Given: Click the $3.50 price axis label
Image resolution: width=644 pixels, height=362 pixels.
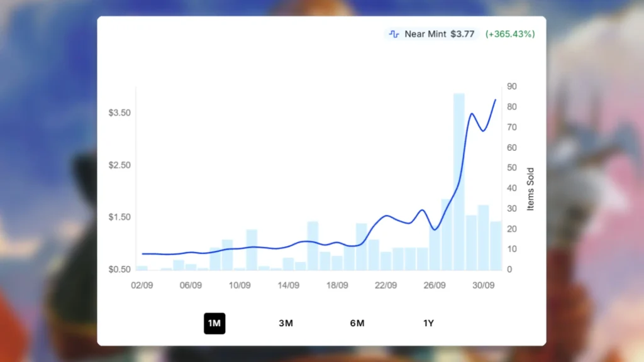Looking at the screenshot, I should (x=119, y=113).
